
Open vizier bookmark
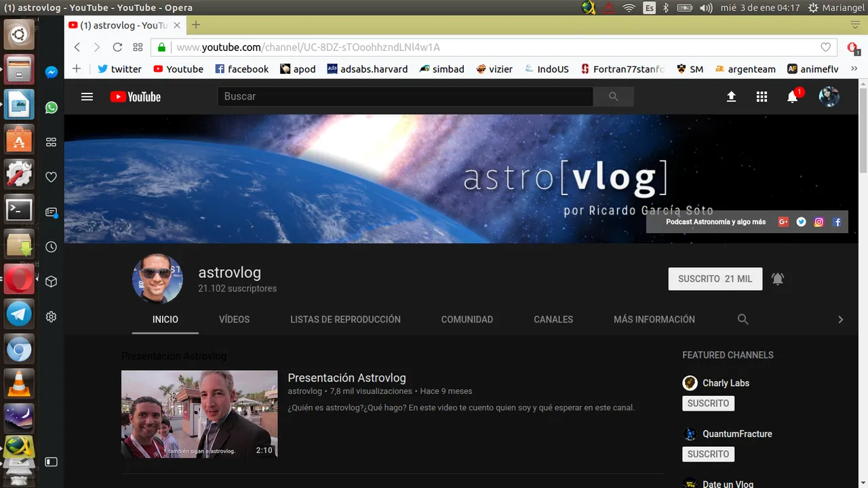494,68
